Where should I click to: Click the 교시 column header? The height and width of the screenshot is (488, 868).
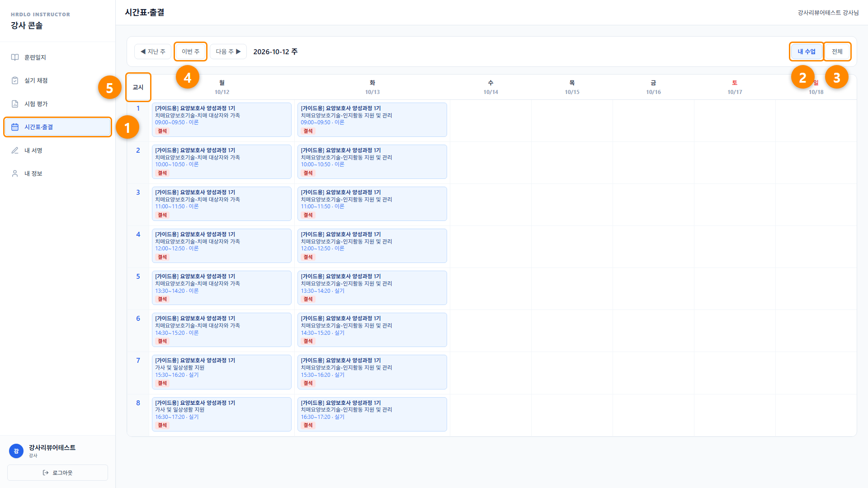[x=138, y=87]
